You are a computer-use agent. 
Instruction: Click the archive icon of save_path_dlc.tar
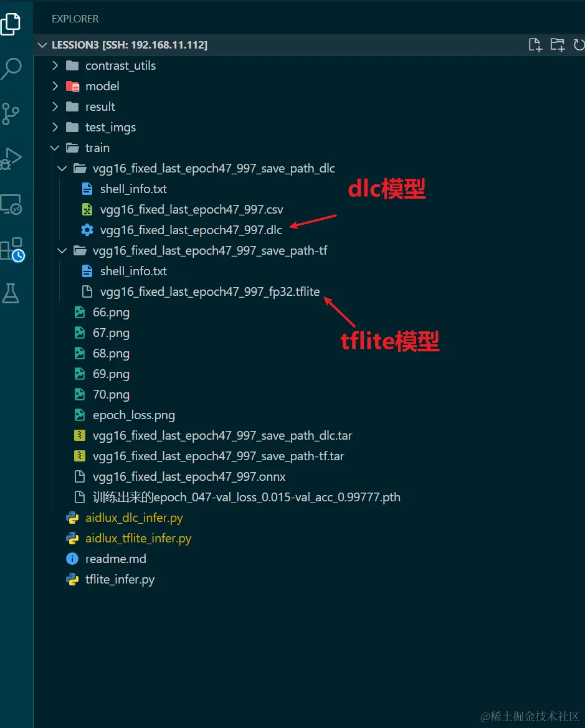pyautogui.click(x=80, y=435)
